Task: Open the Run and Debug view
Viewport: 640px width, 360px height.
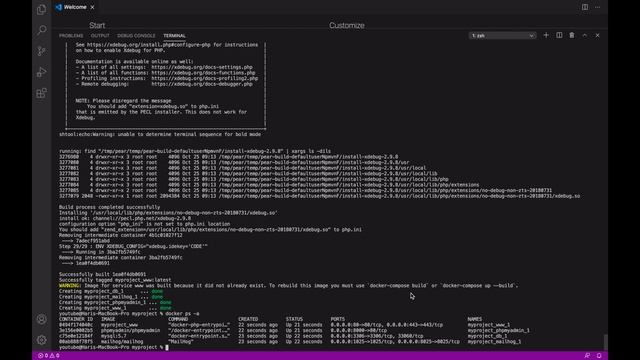Action: pyautogui.click(x=41, y=72)
